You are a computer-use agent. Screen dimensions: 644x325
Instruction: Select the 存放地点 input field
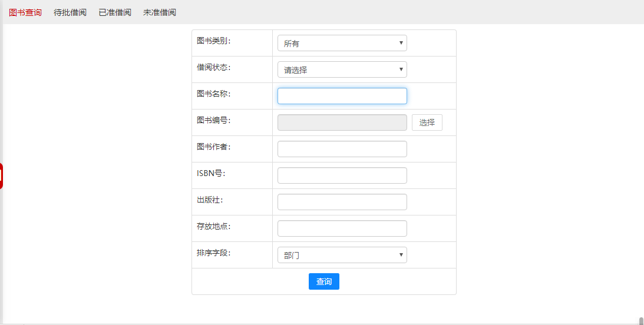342,228
